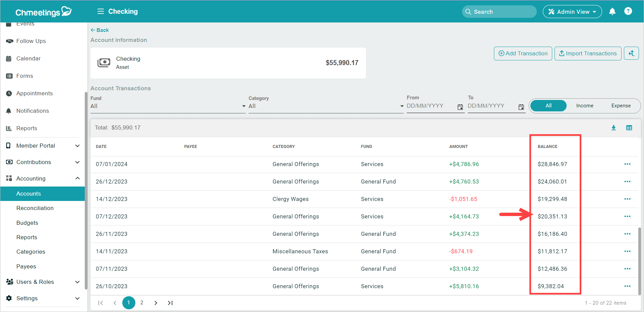Click the transactions table vertical scrollbar
This screenshot has width=644, height=312.
click(x=639, y=261)
